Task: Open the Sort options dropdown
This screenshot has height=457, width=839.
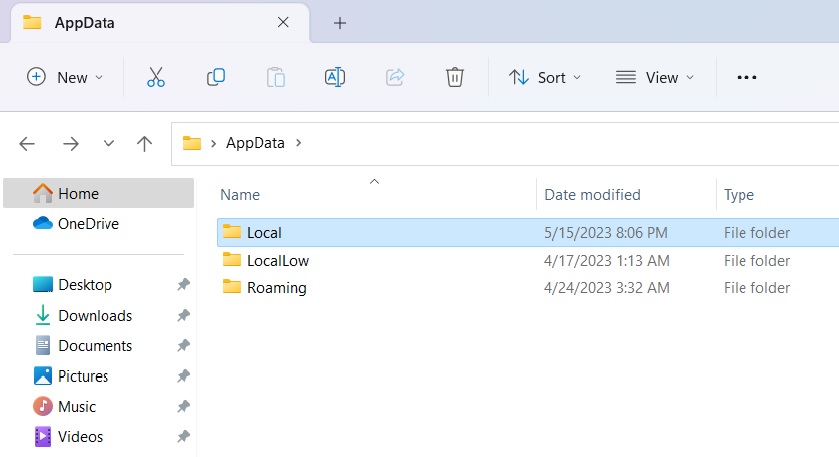Action: (545, 77)
